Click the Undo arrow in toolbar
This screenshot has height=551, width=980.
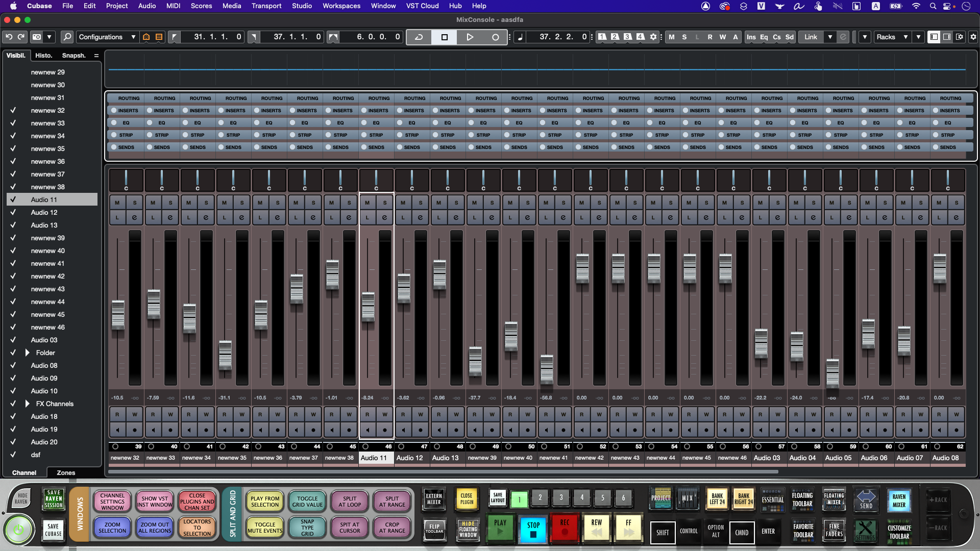[x=9, y=37]
